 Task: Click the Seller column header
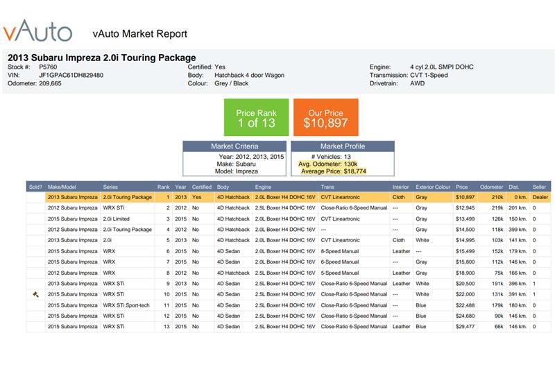[539, 187]
